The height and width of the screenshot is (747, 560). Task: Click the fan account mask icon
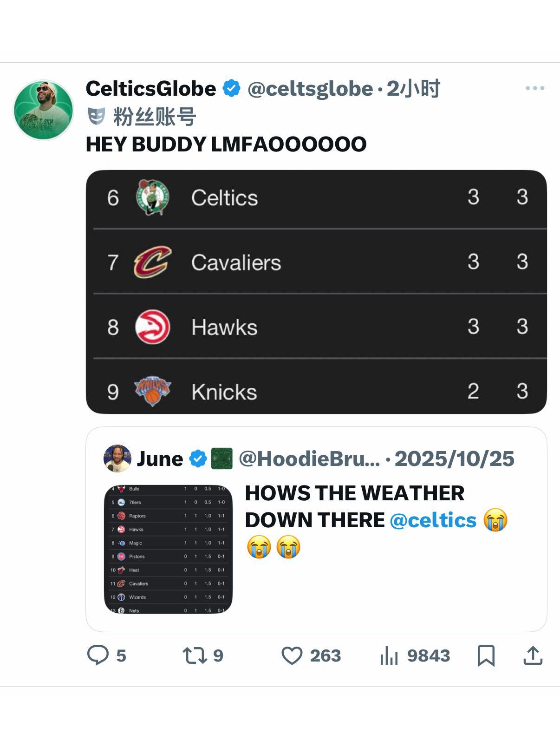(x=96, y=116)
